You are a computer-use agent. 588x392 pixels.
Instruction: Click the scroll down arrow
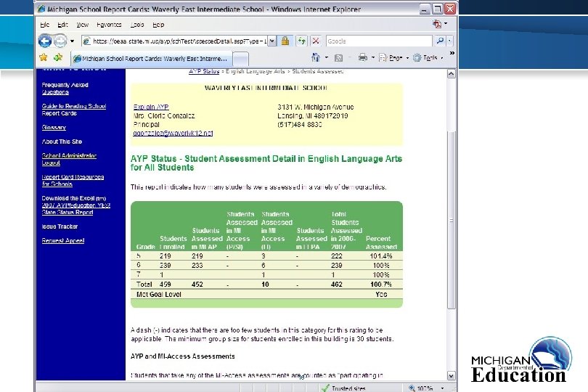pyautogui.click(x=451, y=375)
